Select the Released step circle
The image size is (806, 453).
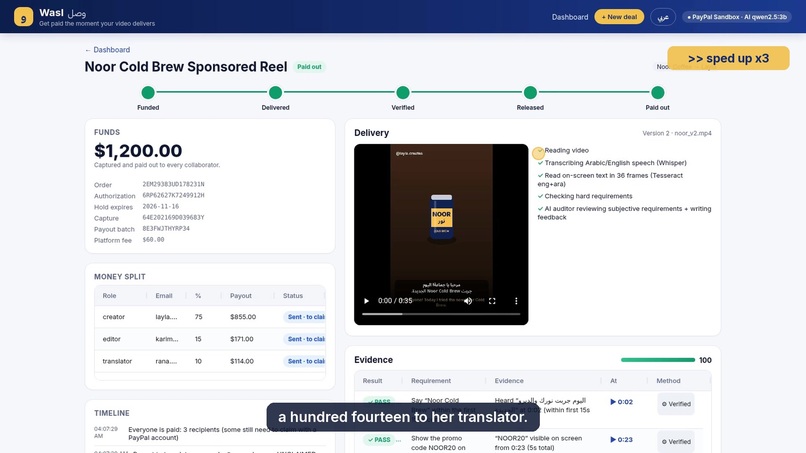pos(530,93)
